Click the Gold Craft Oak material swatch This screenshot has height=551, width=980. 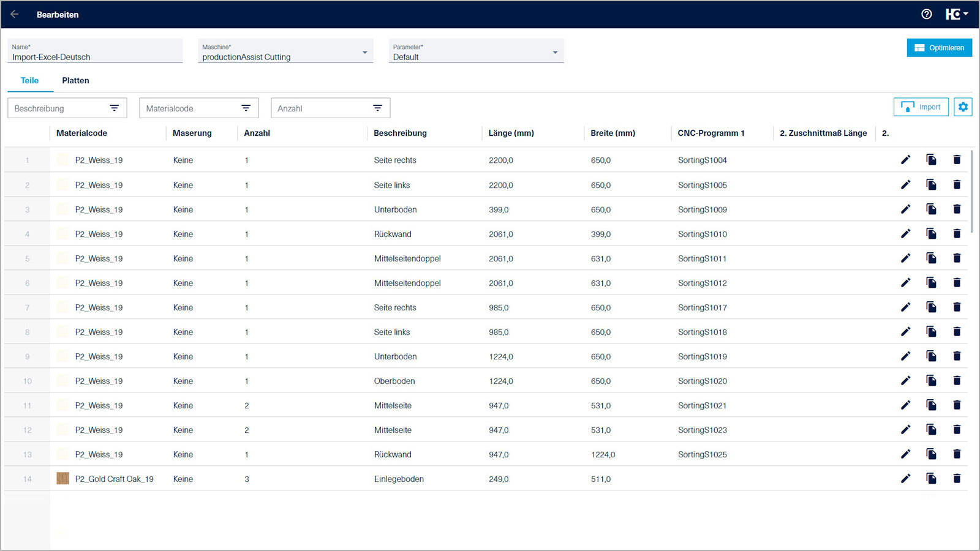pos(62,479)
